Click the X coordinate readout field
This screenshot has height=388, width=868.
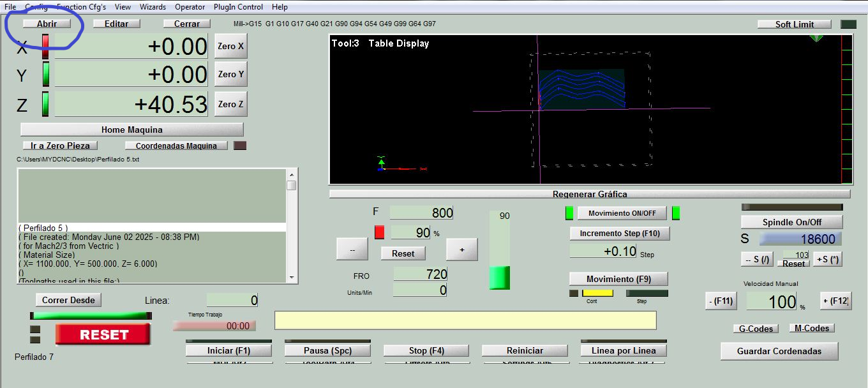(x=131, y=47)
